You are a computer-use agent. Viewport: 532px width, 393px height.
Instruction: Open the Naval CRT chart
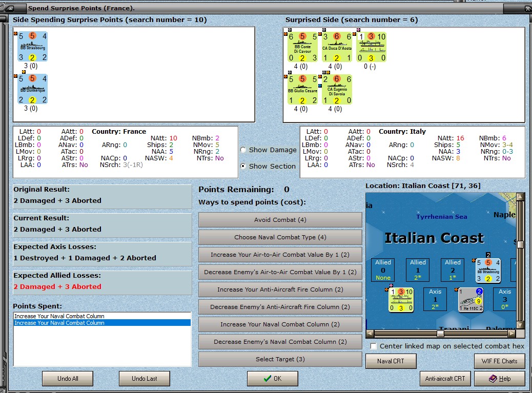point(391,361)
